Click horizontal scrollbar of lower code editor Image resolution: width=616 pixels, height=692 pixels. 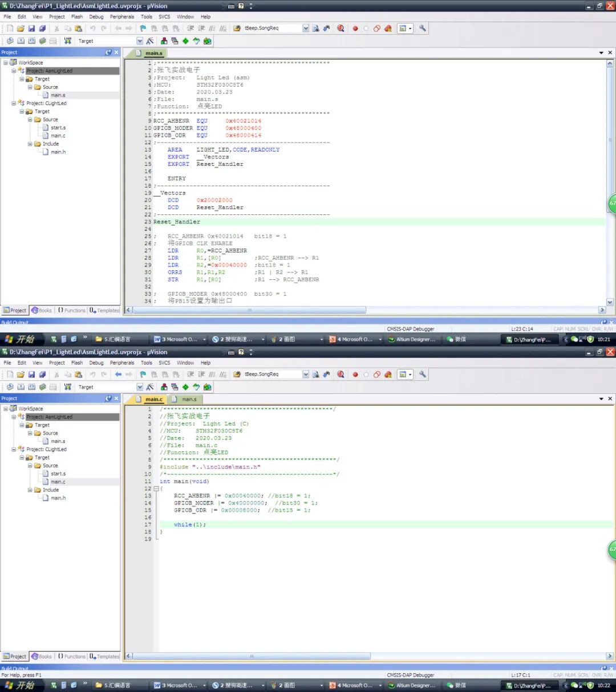(x=252, y=656)
